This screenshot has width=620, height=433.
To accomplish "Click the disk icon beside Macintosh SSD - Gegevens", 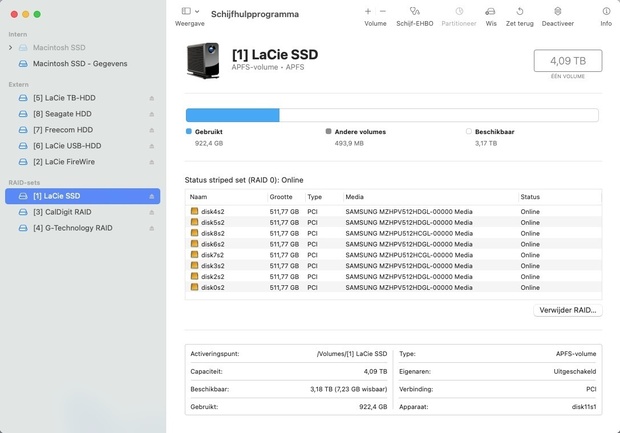I will click(23, 64).
